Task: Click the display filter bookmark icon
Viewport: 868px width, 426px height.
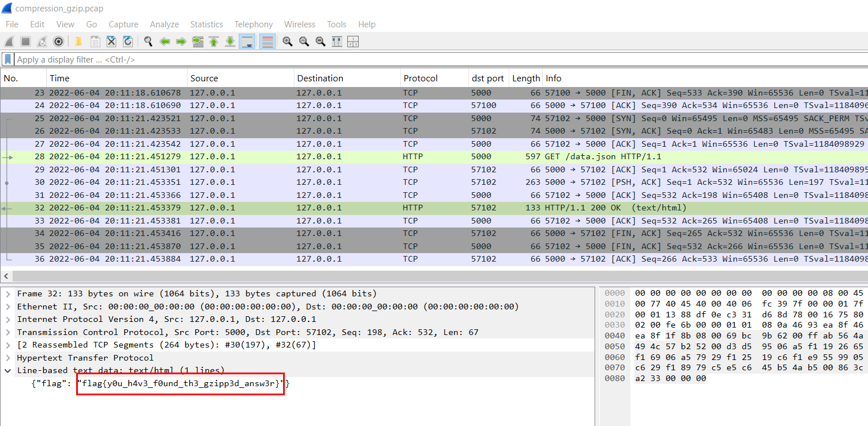Action: pos(7,59)
